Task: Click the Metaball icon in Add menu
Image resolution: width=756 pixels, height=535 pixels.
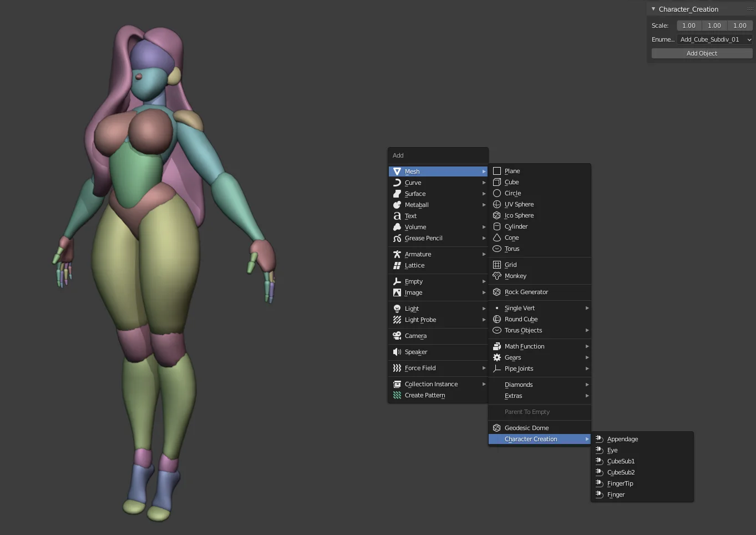Action: [x=397, y=205]
